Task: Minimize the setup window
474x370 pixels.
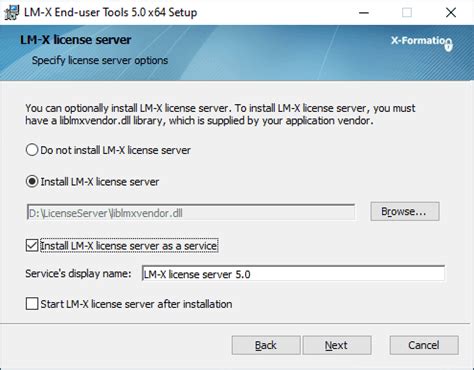Action: click(x=364, y=13)
